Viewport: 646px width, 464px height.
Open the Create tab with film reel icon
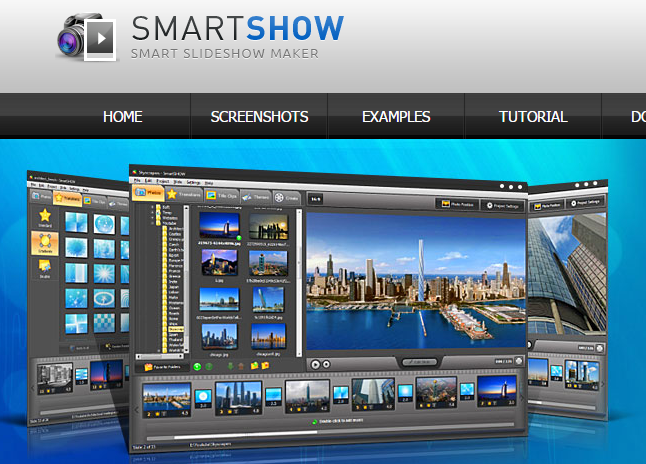click(x=287, y=198)
